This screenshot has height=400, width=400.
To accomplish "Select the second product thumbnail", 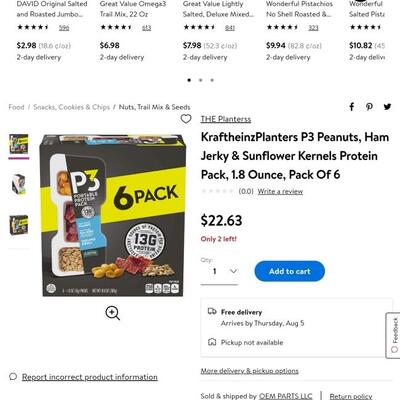I will (19, 184).
